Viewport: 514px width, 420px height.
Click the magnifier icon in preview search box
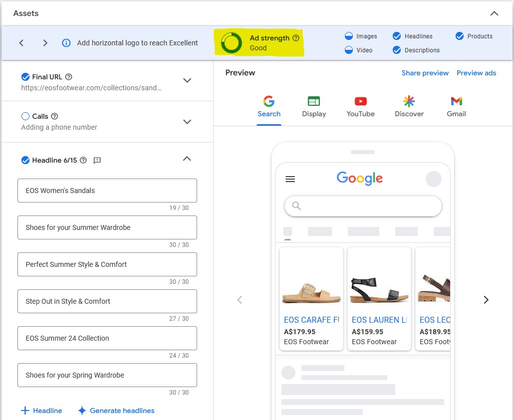pyautogui.click(x=296, y=206)
